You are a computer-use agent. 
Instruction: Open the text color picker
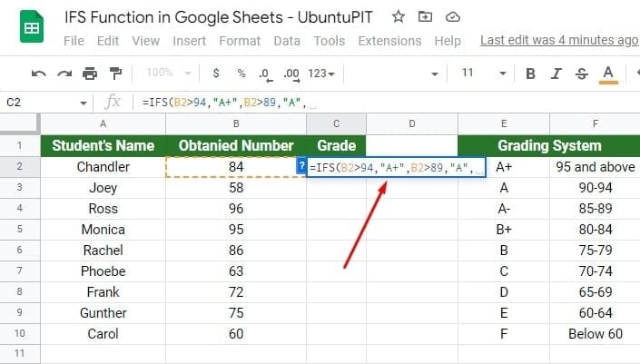point(607,74)
